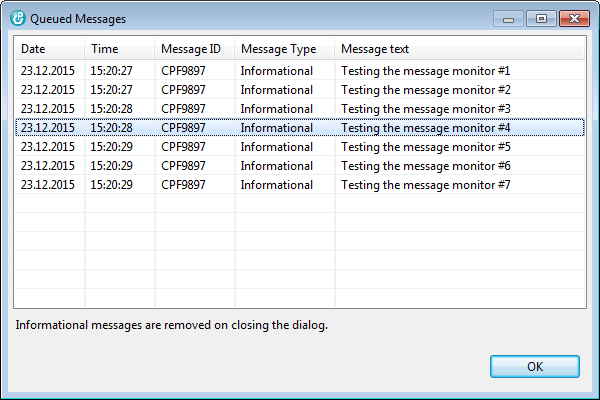Select the message monitor #1 row

click(x=300, y=70)
